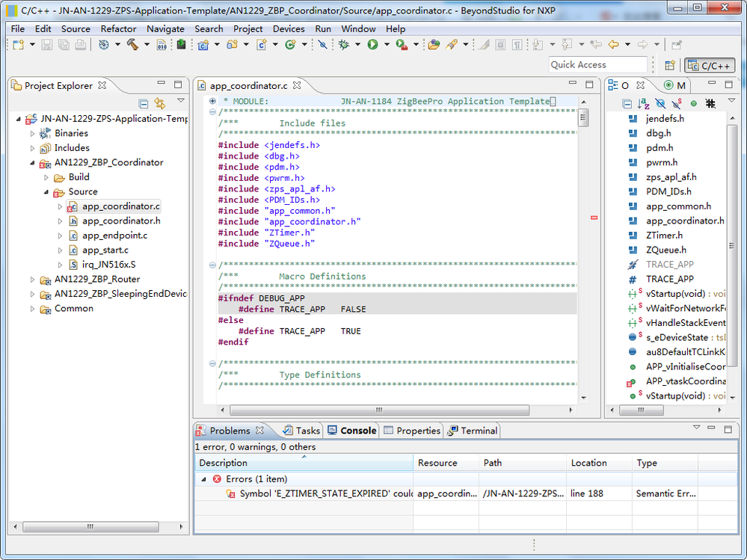This screenshot has width=747, height=560.
Task: Expand the AN1229_ZBP_Router project folder
Action: (32, 280)
